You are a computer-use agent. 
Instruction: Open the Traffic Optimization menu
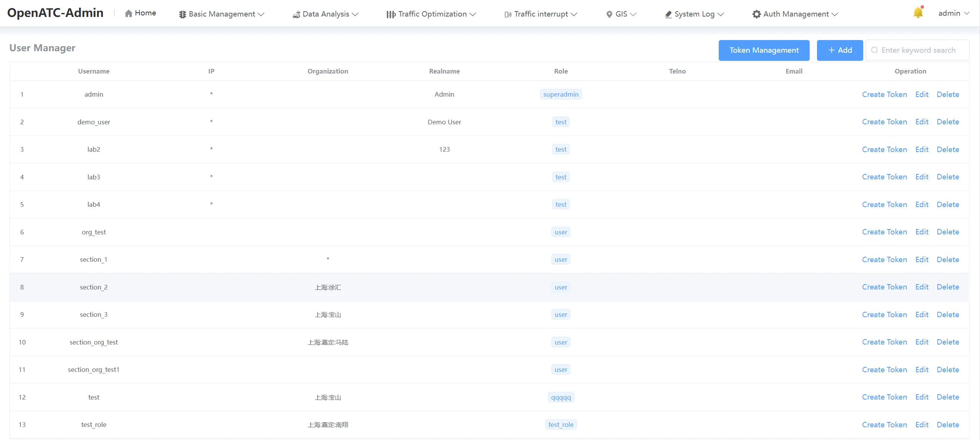click(x=431, y=14)
